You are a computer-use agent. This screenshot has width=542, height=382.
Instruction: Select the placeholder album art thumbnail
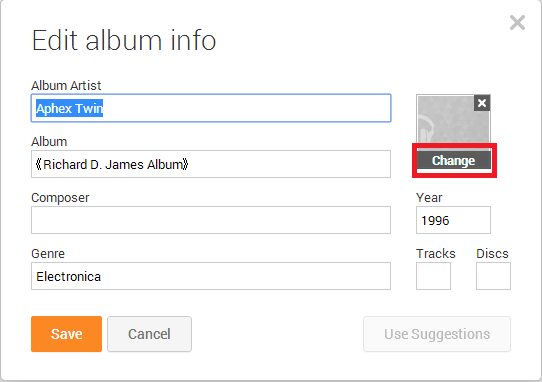pos(453,123)
